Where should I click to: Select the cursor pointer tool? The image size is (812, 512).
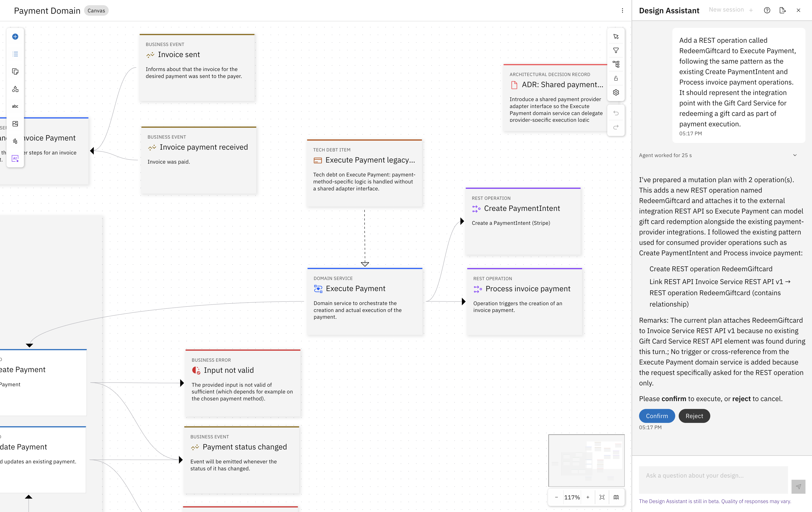[x=616, y=36]
